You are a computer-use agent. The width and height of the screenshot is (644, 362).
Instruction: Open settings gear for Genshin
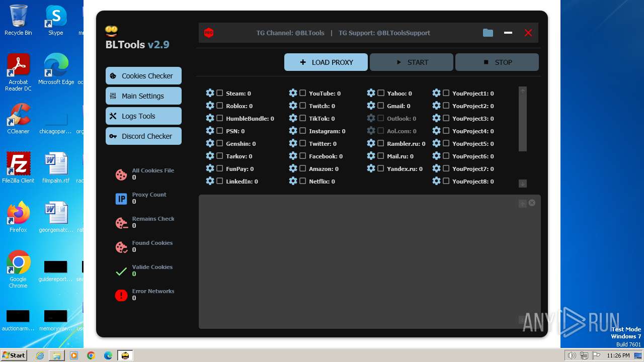click(210, 143)
